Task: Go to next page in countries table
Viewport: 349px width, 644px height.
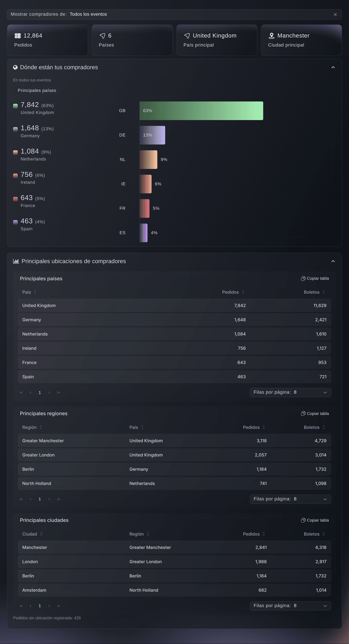Action: click(x=49, y=393)
